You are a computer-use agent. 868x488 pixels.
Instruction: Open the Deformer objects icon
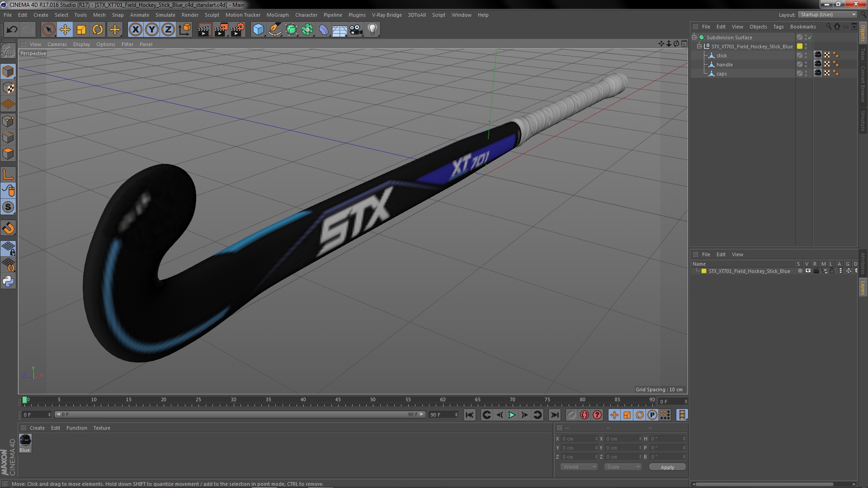324,30
